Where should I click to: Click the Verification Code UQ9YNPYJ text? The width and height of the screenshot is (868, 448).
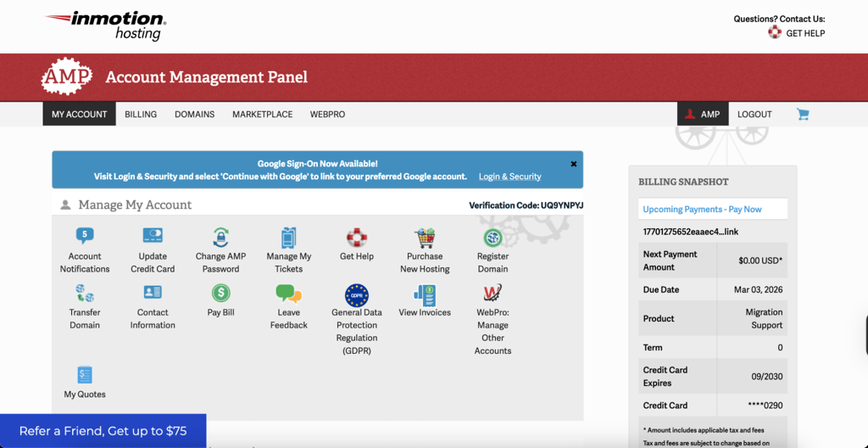[526, 205]
